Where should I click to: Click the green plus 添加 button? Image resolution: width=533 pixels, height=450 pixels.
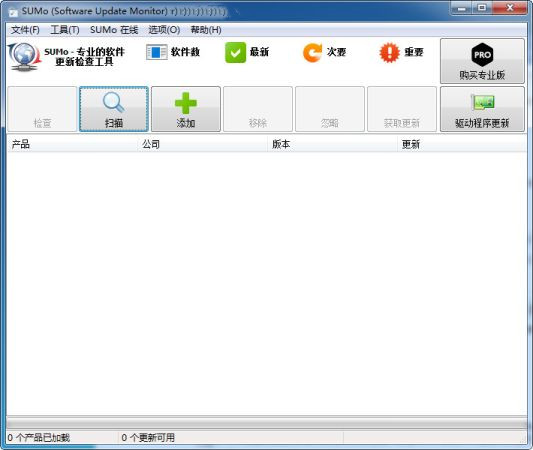tap(186, 109)
